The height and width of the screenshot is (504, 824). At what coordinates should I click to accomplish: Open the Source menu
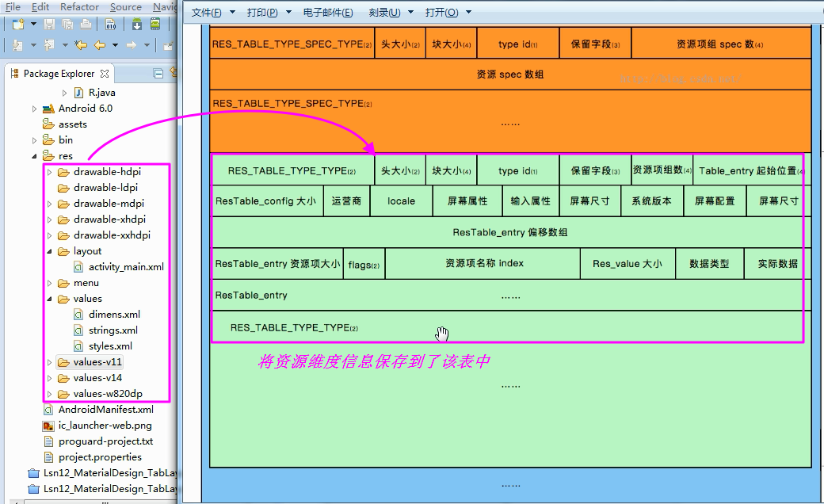125,7
